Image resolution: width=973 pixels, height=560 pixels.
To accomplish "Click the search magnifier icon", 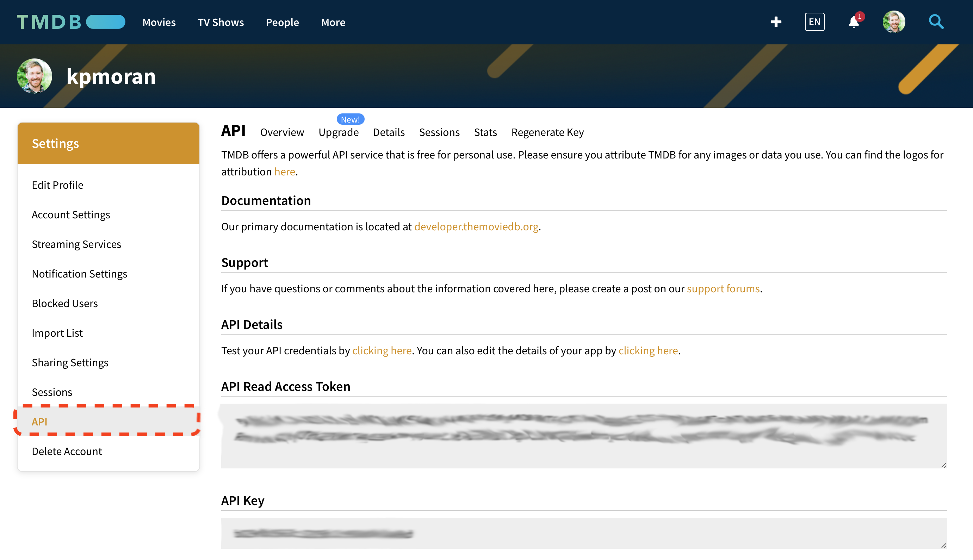I will pyautogui.click(x=936, y=22).
